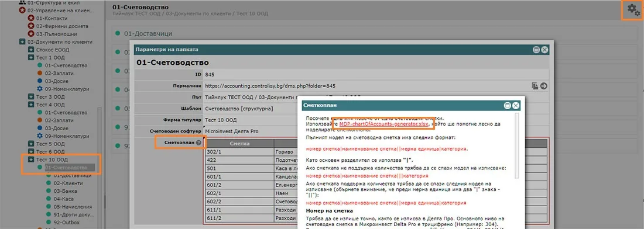
Task: Open 03-Пълномощни in the tree
Action: (x=56, y=34)
